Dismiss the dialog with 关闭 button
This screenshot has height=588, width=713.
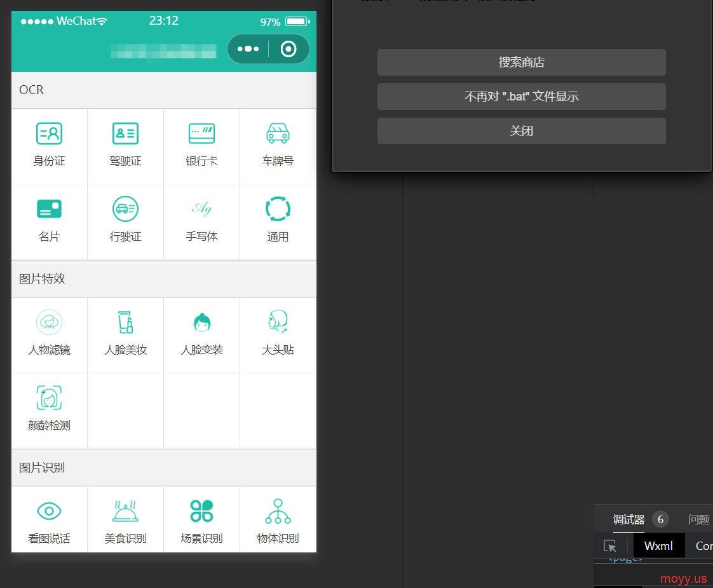coord(522,131)
